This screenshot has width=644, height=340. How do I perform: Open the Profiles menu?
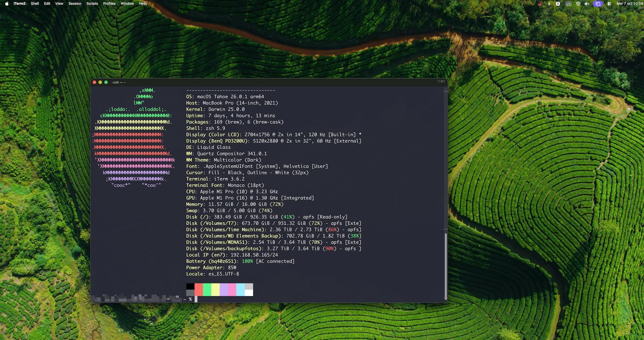[109, 3]
